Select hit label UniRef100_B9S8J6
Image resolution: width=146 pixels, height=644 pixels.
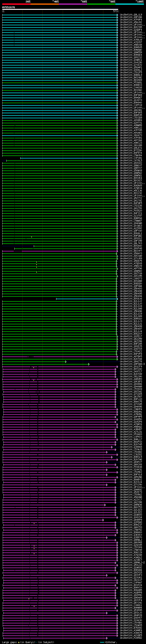coord(131,299)
